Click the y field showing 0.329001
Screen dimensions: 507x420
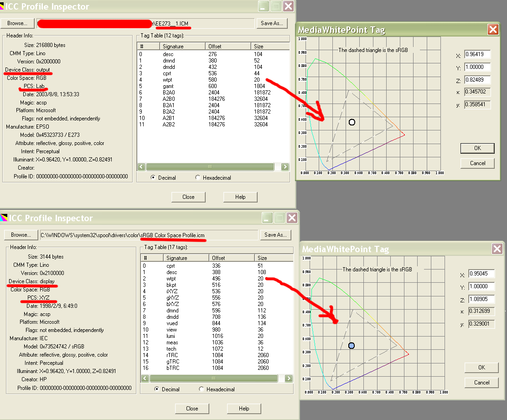pos(481,324)
